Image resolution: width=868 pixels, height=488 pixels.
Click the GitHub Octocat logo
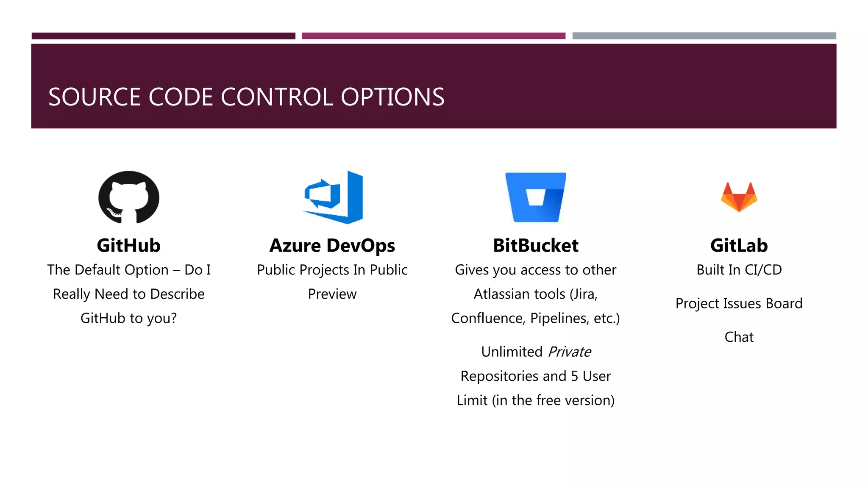point(129,197)
